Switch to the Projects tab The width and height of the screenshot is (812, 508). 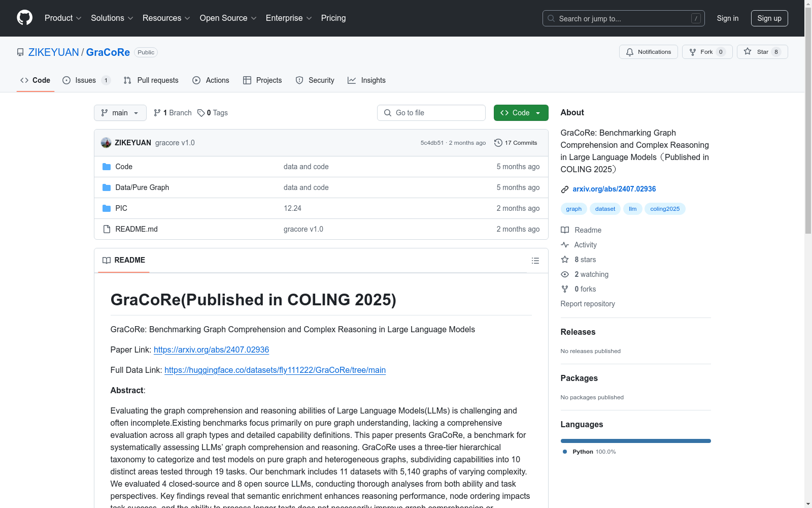click(x=262, y=80)
